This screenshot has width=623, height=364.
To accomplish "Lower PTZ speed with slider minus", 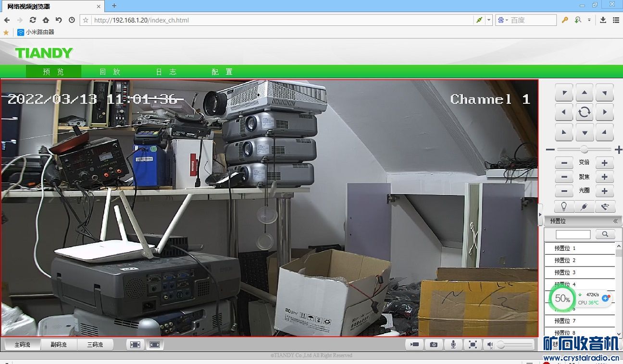I will tap(550, 150).
